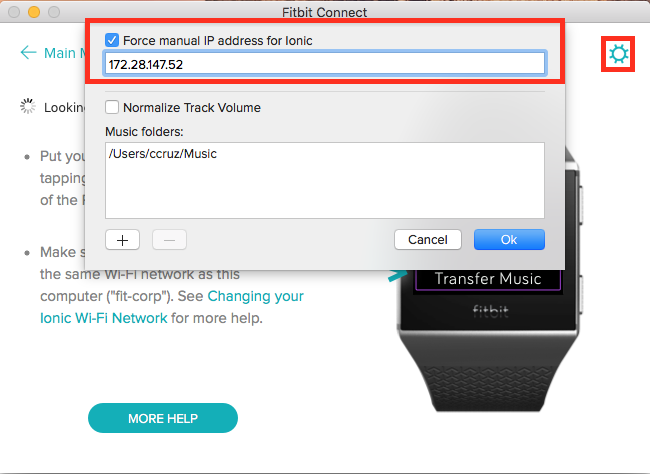The height and width of the screenshot is (474, 650).
Task: Click the teal arrow pointing at the watch
Action: pyautogui.click(x=397, y=275)
